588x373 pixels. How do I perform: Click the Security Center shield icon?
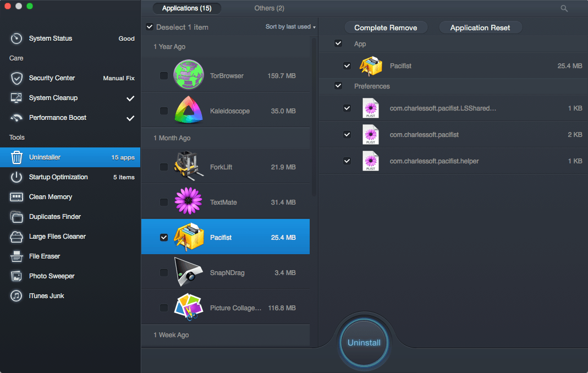[17, 78]
